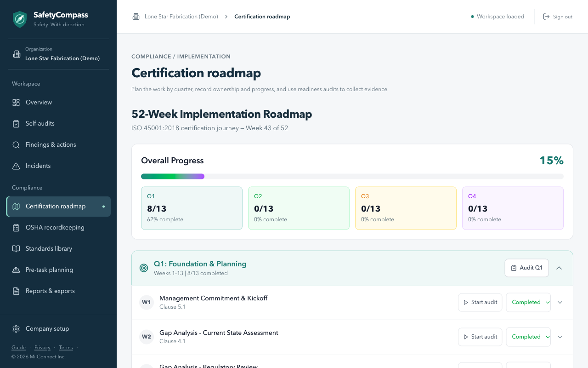The height and width of the screenshot is (368, 588).
Task: Click the Overall Progress bar
Action: [x=352, y=176]
